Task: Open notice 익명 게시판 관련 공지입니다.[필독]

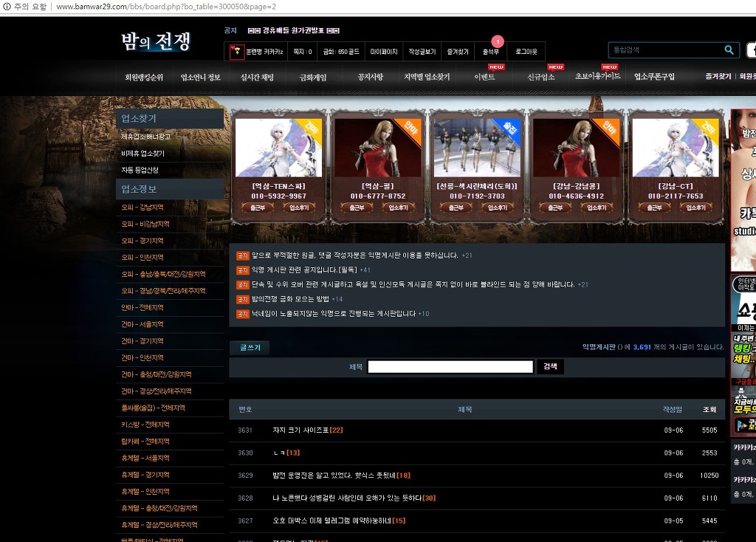Action: pos(304,270)
